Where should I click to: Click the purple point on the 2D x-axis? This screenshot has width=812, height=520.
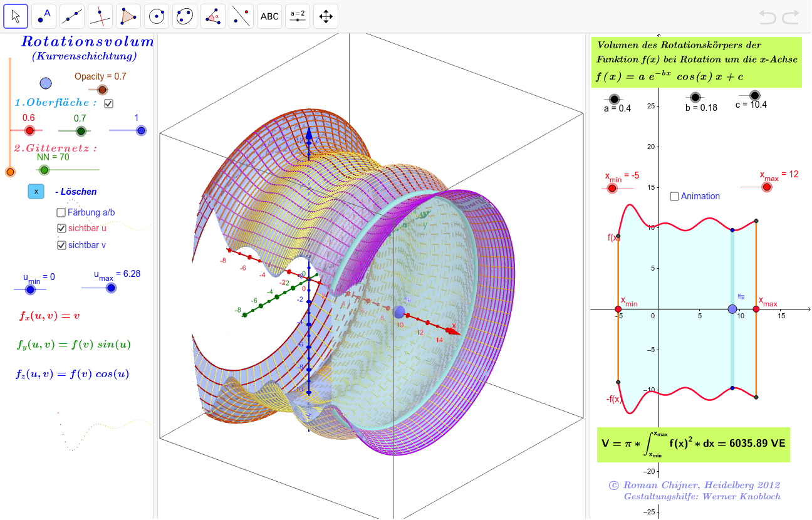pos(732,309)
